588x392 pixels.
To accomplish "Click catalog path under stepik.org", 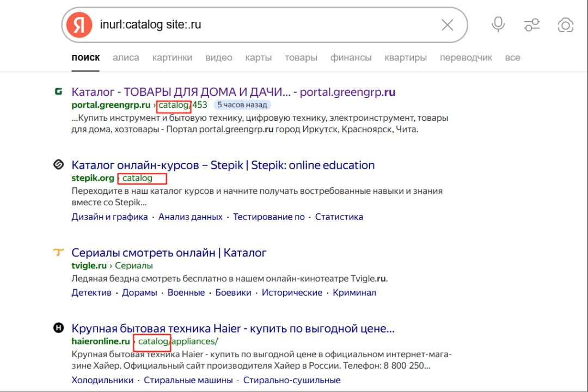I will tap(137, 178).
